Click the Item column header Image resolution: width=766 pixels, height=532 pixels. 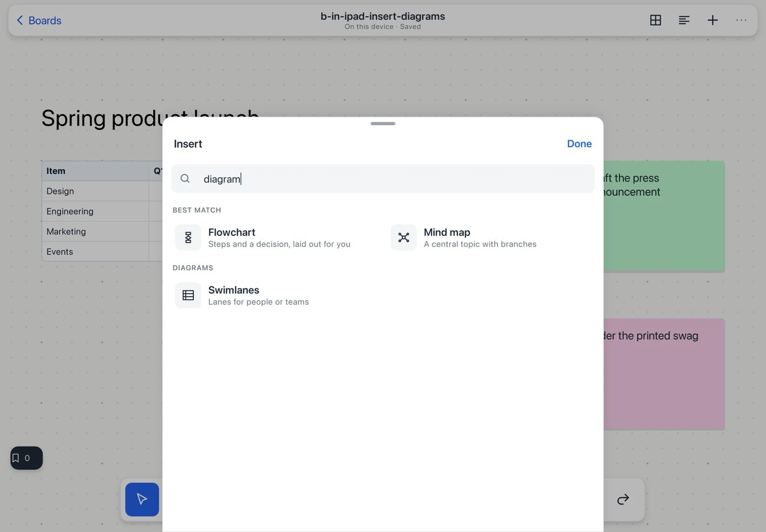[x=95, y=171]
